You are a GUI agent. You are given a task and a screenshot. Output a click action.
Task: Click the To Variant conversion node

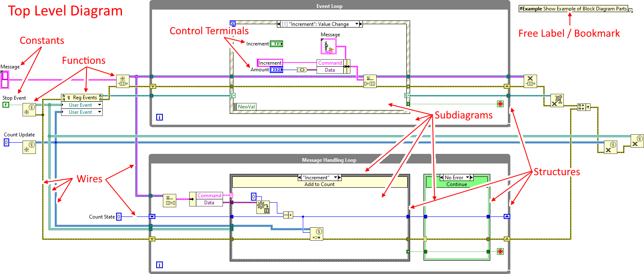coord(301,70)
